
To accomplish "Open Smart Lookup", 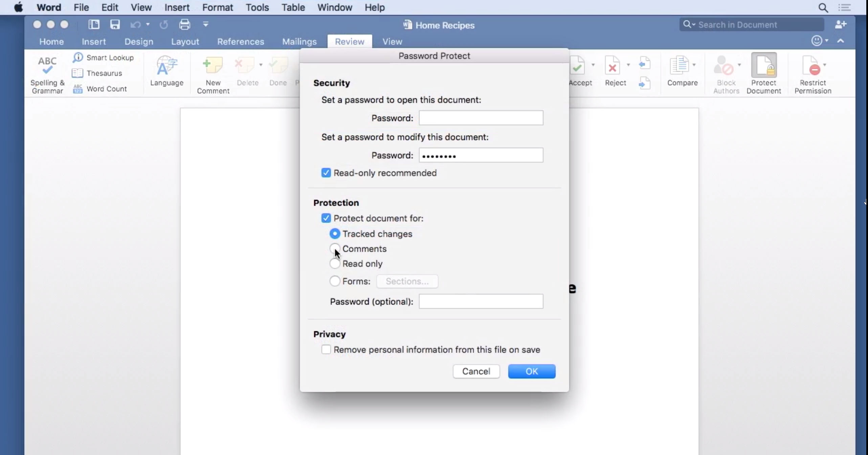I will pyautogui.click(x=103, y=58).
